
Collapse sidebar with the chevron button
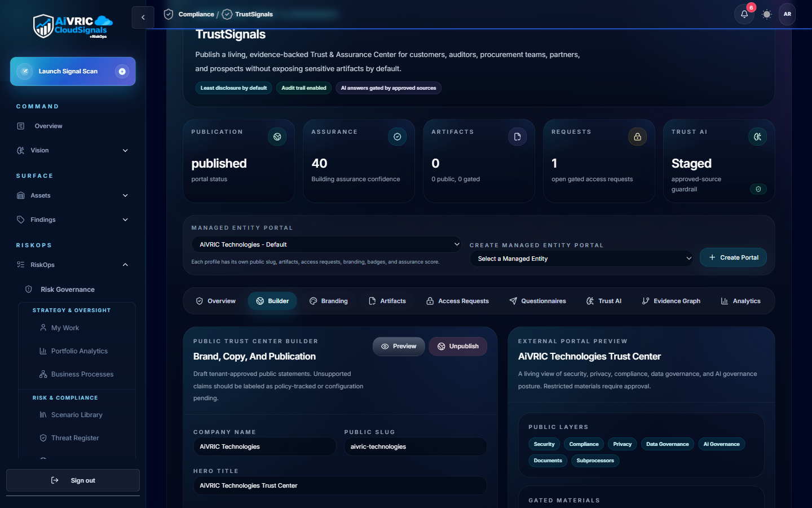click(143, 17)
